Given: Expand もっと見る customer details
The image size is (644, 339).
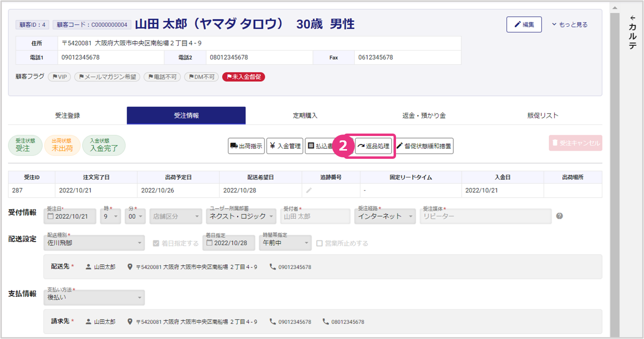Looking at the screenshot, I should [570, 24].
